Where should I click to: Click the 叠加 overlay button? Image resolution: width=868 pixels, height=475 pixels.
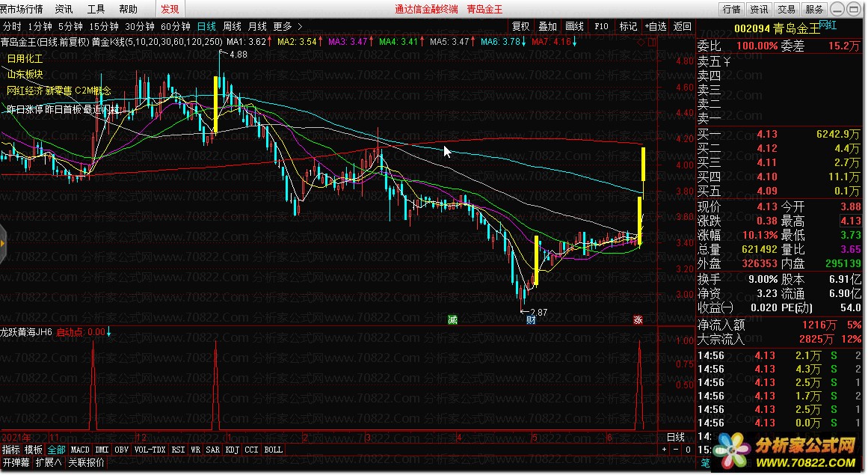coord(547,26)
